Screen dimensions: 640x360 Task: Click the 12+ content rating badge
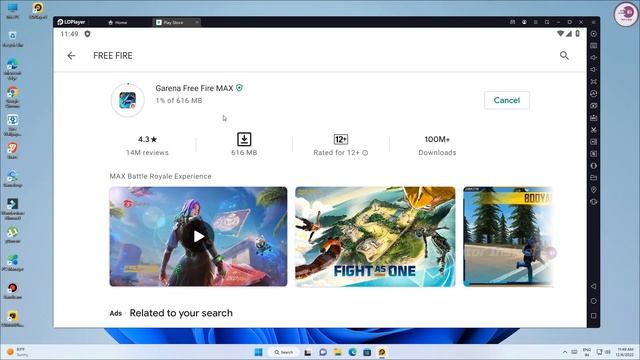341,139
